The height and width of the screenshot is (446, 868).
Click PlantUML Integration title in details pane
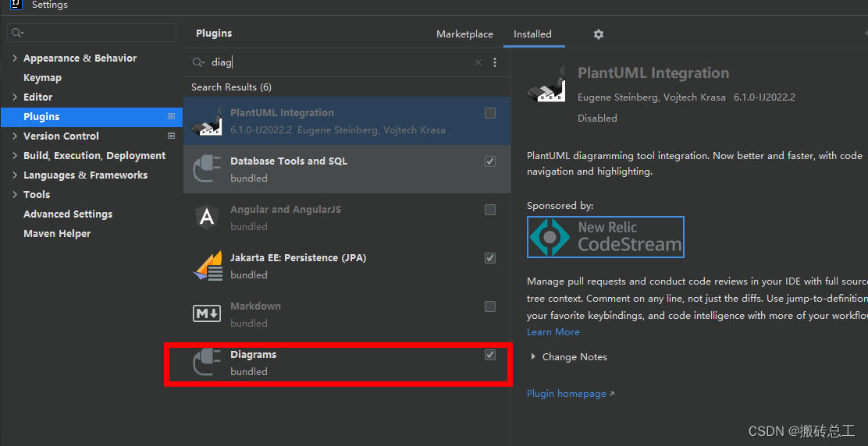click(x=653, y=73)
